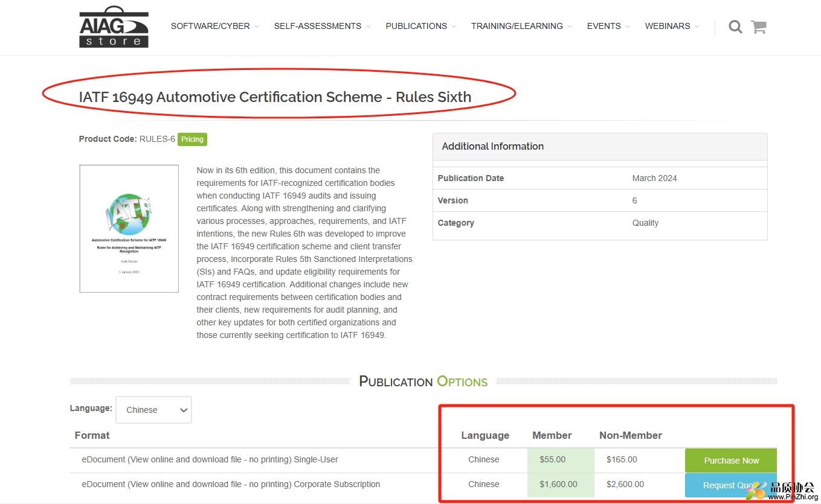Select the $165.00 non-member price
This screenshot has width=821, height=504.
(622, 459)
